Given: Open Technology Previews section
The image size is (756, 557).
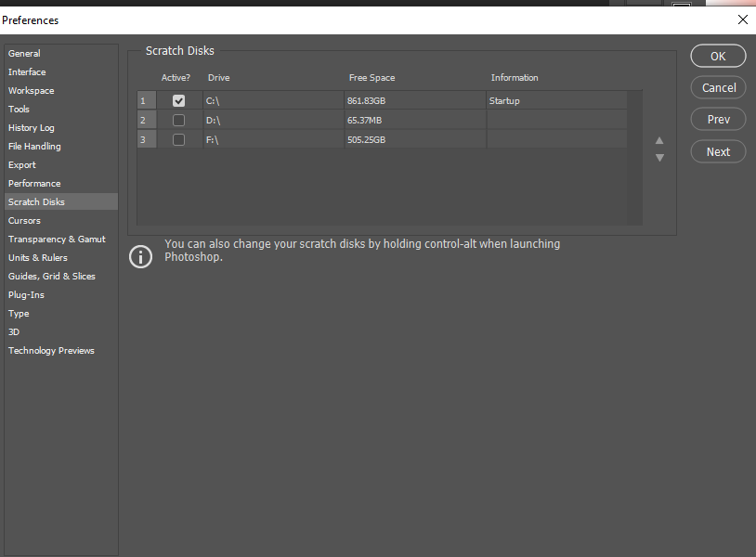Looking at the screenshot, I should [60, 350].
